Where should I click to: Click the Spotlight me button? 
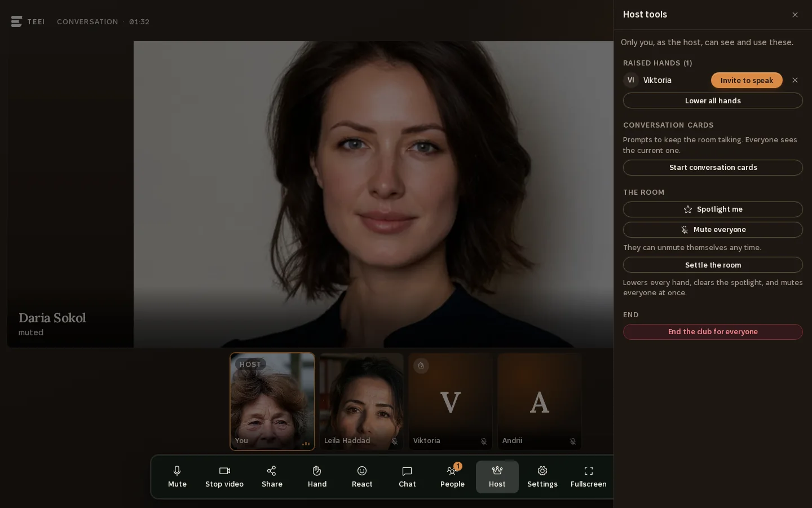click(713, 209)
